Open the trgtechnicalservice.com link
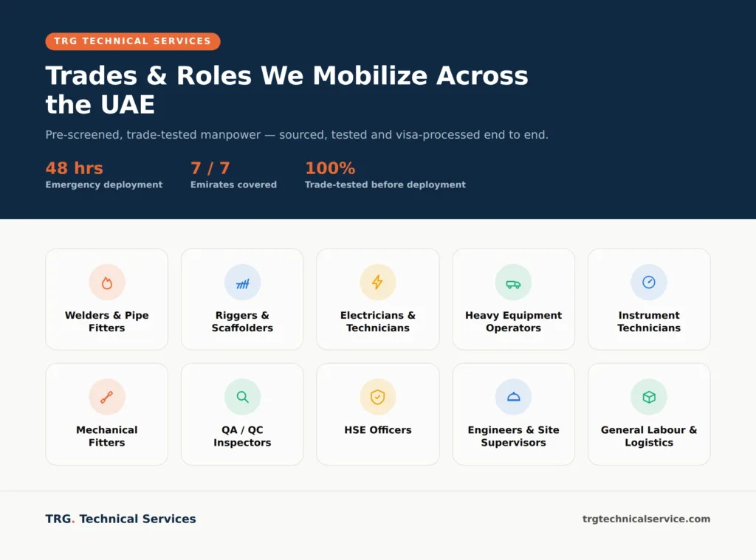The image size is (756, 560). pyautogui.click(x=646, y=519)
